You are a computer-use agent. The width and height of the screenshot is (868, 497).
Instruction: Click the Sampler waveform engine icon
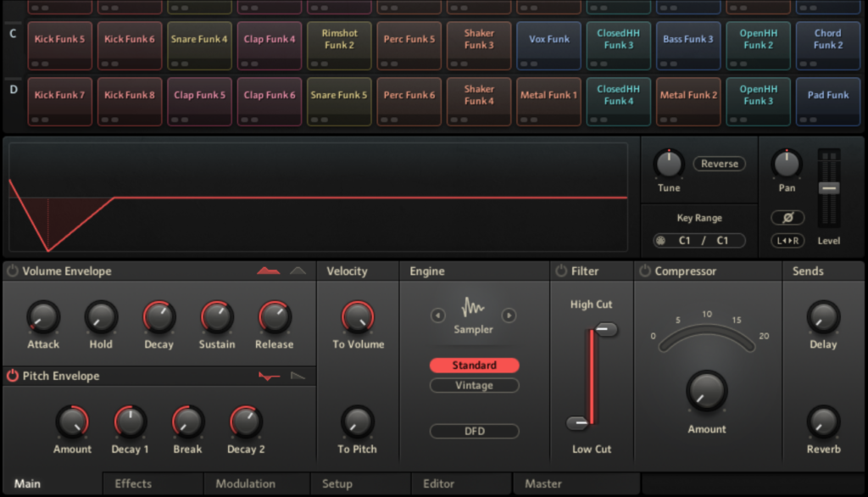[473, 307]
